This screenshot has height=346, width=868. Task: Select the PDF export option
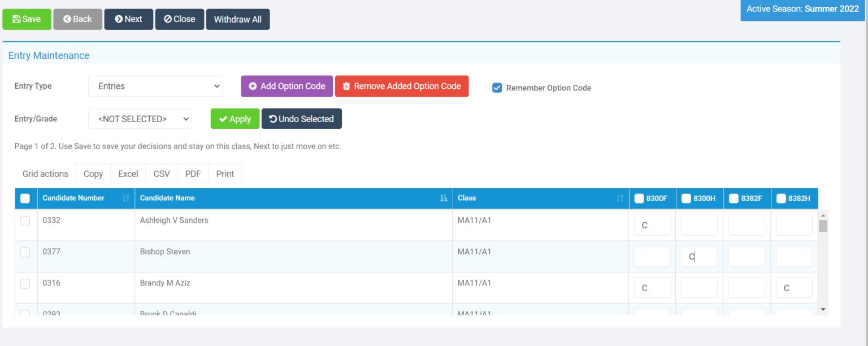pos(192,174)
